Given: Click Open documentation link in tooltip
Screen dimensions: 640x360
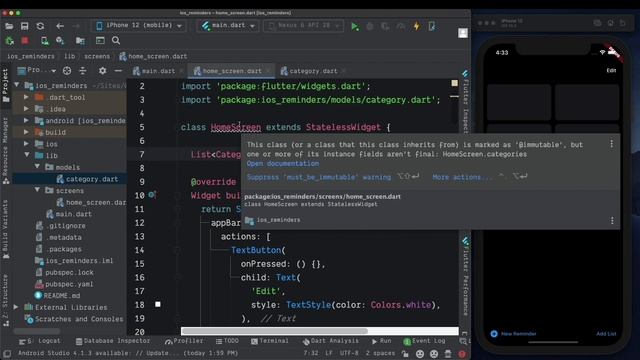Looking at the screenshot, I should pos(282,163).
